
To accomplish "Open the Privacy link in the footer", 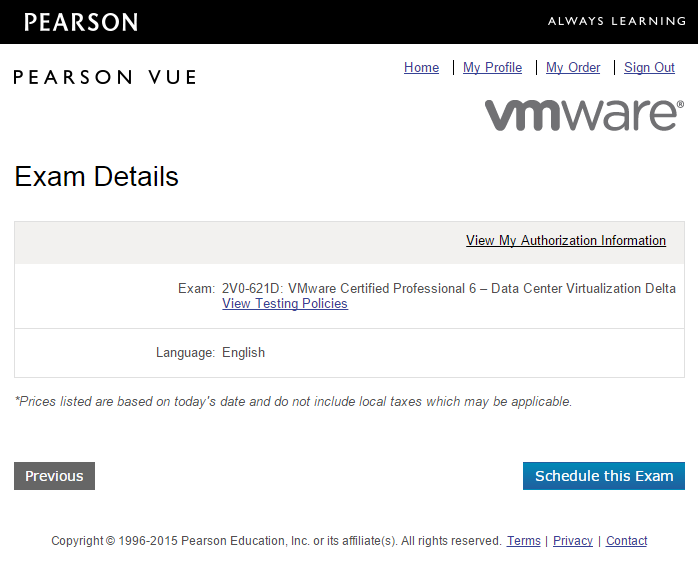I will [x=573, y=541].
